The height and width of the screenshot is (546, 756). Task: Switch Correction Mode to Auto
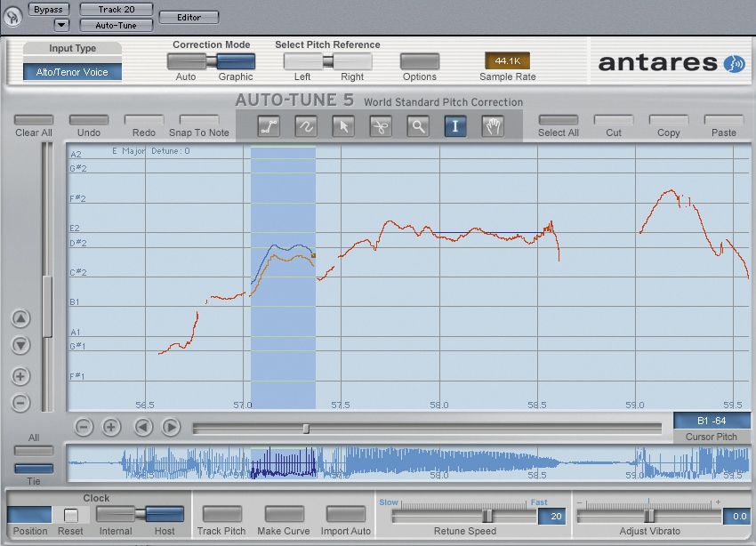[187, 61]
